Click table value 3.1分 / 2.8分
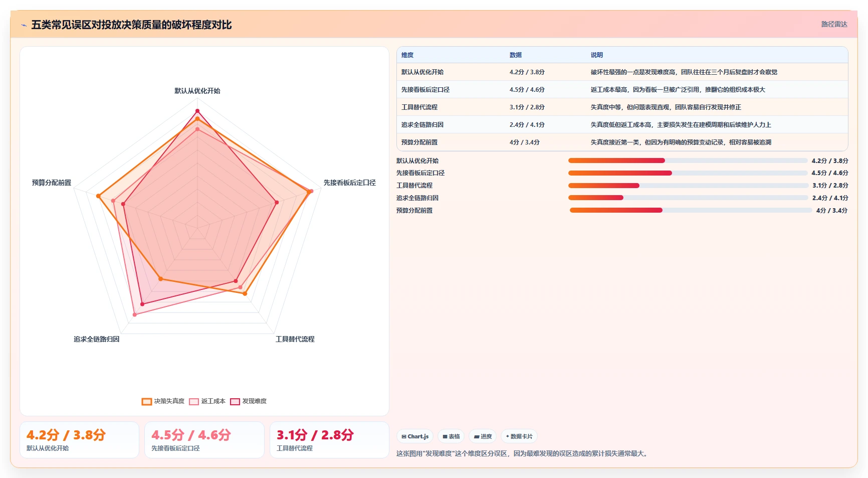868x478 pixels. point(527,107)
